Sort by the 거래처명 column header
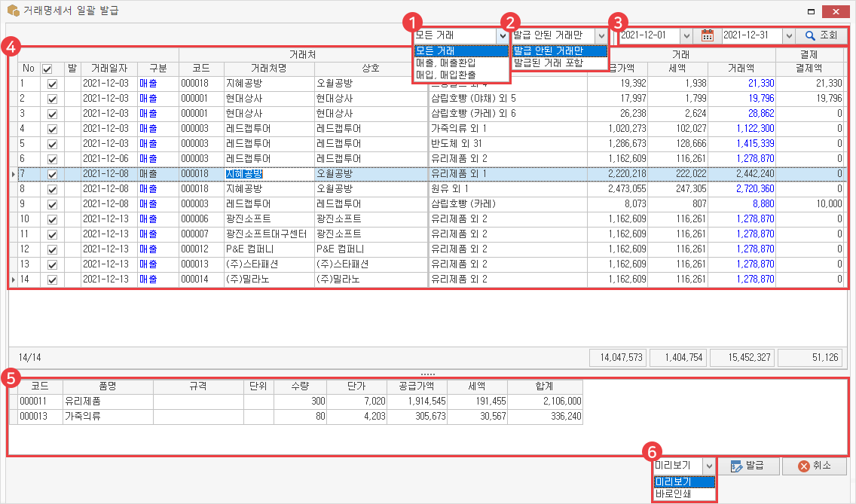The width and height of the screenshot is (856, 504). [268, 69]
